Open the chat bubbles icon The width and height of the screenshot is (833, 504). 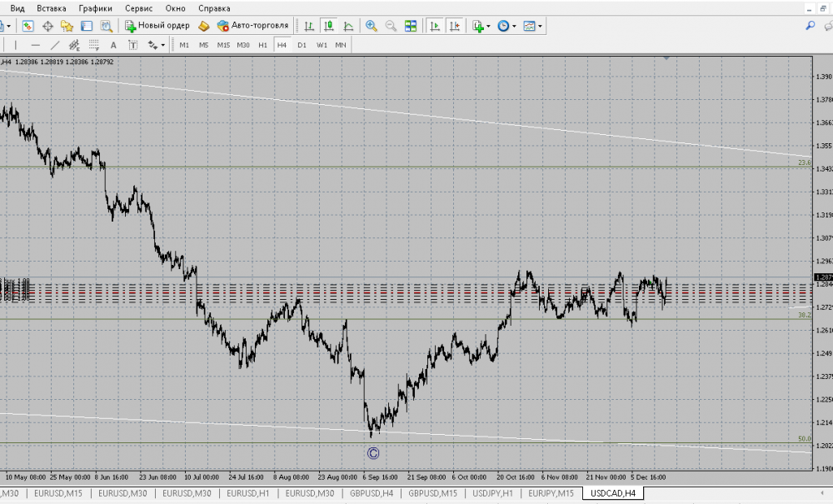pos(828,26)
